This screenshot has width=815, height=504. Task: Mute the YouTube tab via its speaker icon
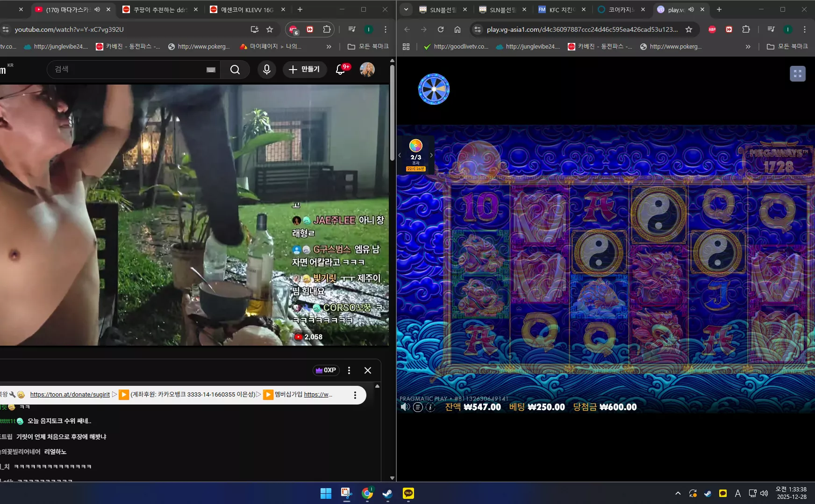tap(97, 9)
